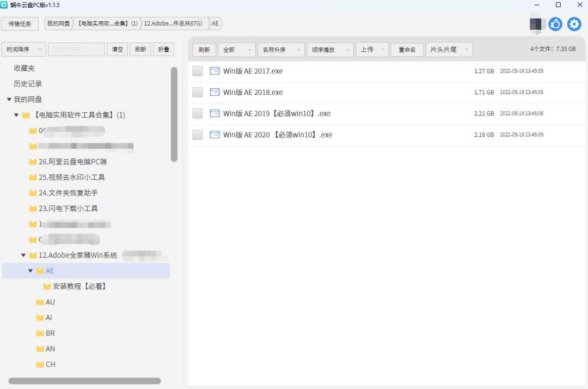The height and width of the screenshot is (389, 588).
Task: Check the box beside Win版 AE 2020
Action: tap(198, 135)
